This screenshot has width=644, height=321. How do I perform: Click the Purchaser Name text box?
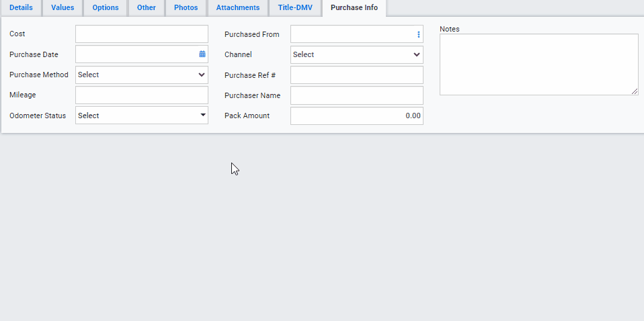pos(356,95)
